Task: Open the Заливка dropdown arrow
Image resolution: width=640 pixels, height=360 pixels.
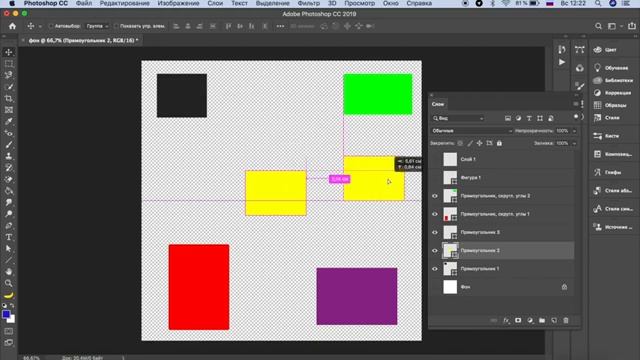Action: (574, 143)
